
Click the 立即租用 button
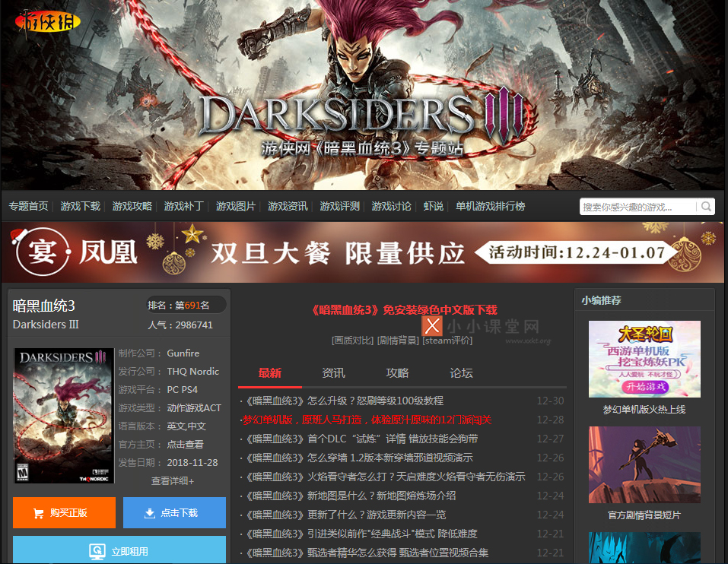click(119, 550)
